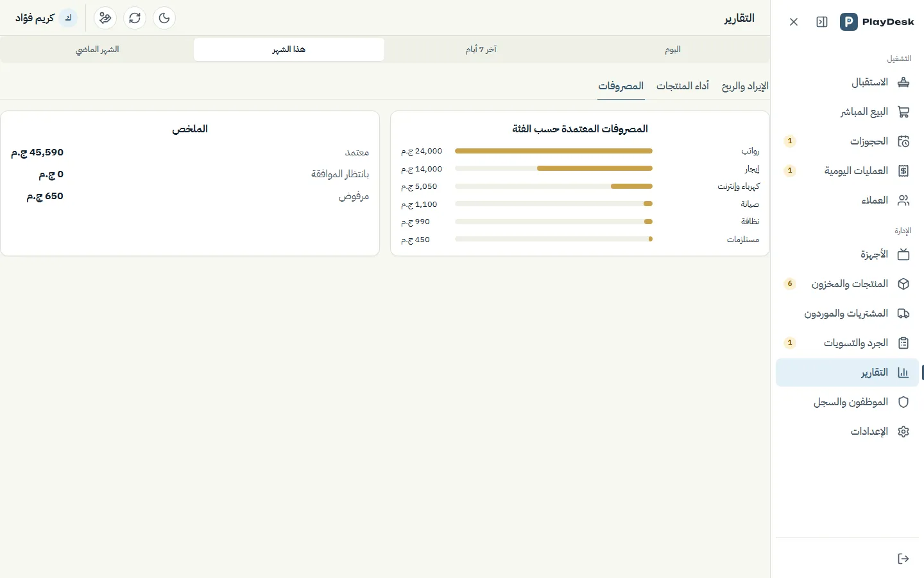Click the معتمد total 45,590 ج.م
924x578 pixels.
(x=37, y=153)
